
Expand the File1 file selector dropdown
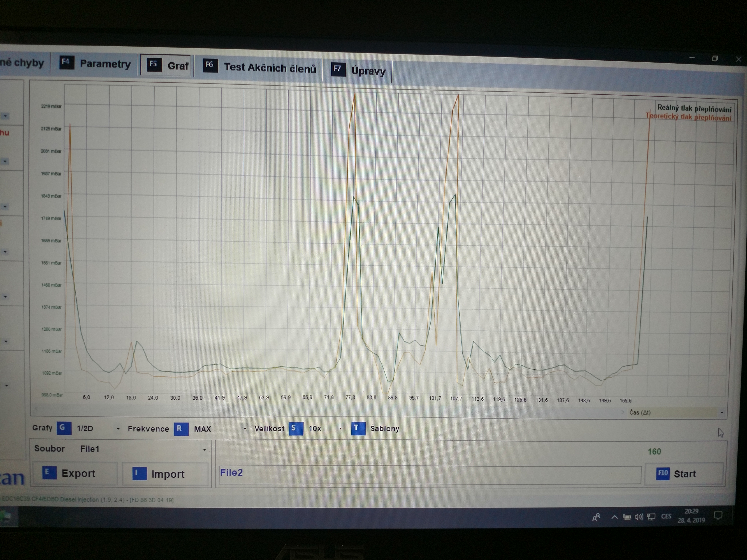tap(204, 450)
